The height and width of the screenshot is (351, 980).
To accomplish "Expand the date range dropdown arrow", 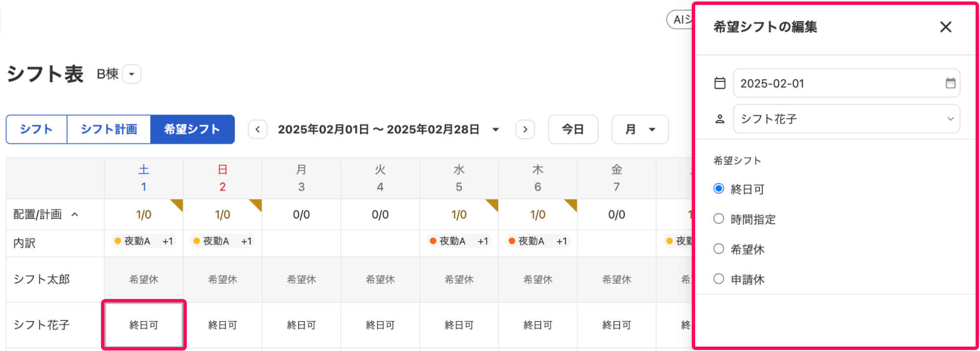I will tap(496, 130).
